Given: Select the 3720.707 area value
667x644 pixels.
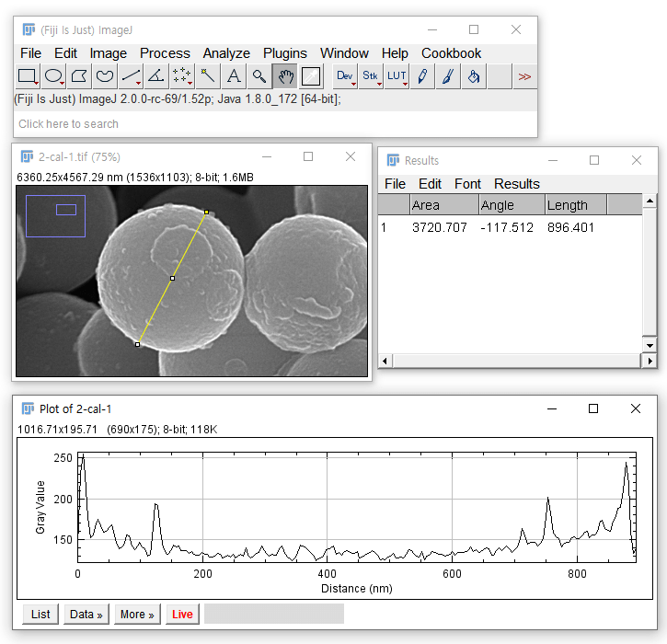Looking at the screenshot, I should pyautogui.click(x=440, y=227).
